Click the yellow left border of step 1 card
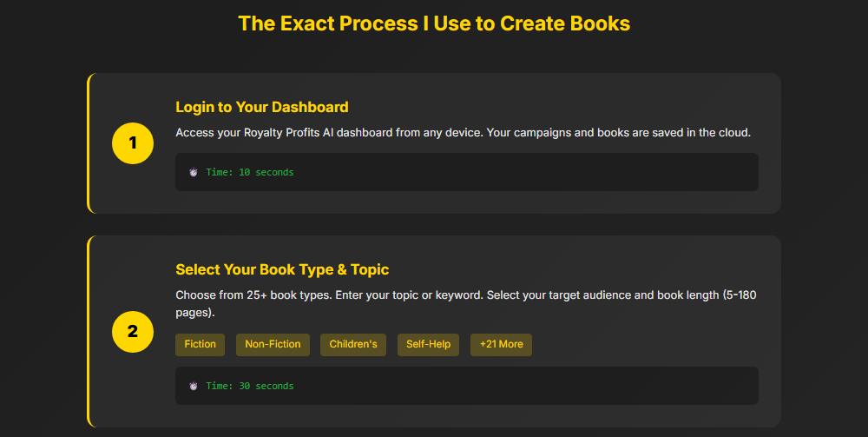Screen dimensions: 868x437 [x=89, y=143]
